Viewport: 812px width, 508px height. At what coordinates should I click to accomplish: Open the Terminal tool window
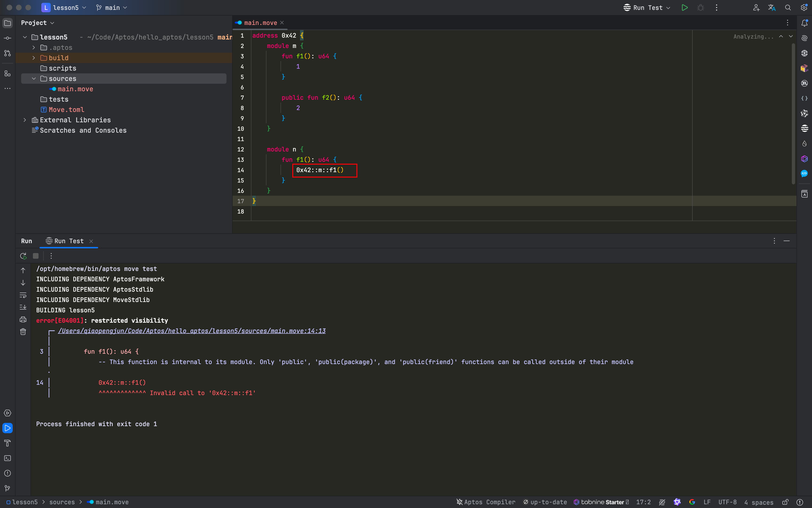click(x=7, y=458)
